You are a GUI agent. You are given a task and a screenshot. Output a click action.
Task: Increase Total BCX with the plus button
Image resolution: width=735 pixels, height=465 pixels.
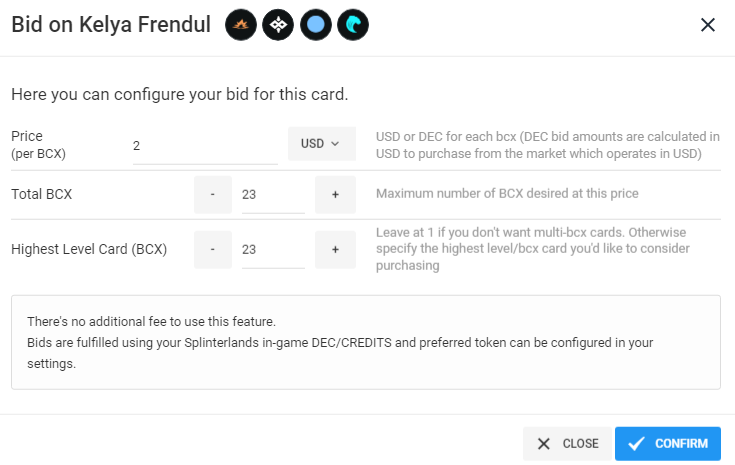(335, 195)
